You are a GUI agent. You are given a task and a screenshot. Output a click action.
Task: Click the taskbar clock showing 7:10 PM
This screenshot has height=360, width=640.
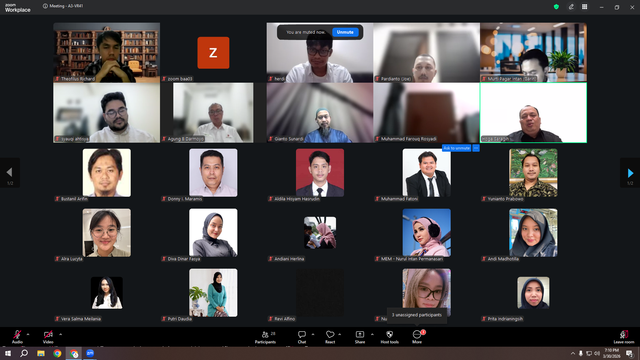(611, 353)
